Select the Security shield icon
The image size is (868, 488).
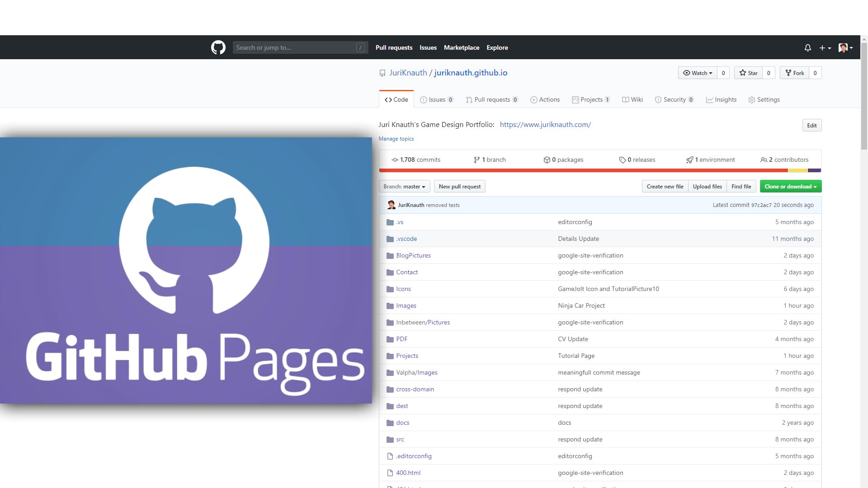[658, 100]
